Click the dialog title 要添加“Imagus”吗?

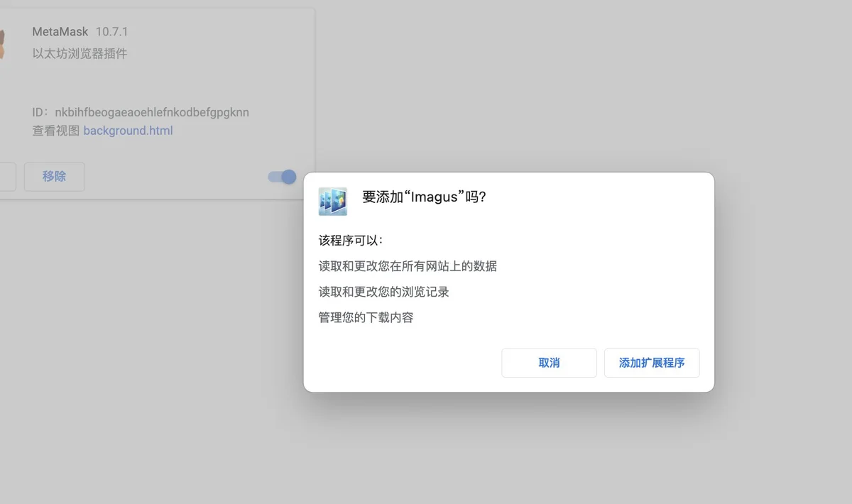coord(424,197)
